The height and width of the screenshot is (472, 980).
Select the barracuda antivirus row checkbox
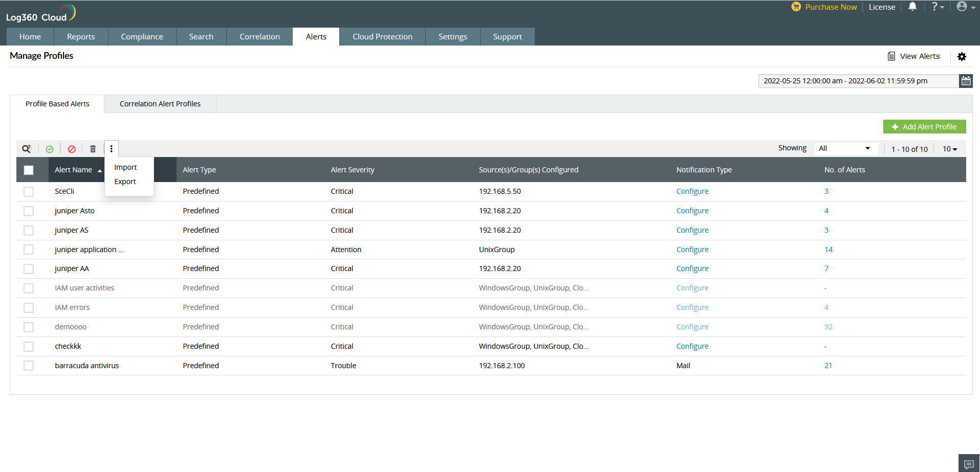(x=29, y=366)
